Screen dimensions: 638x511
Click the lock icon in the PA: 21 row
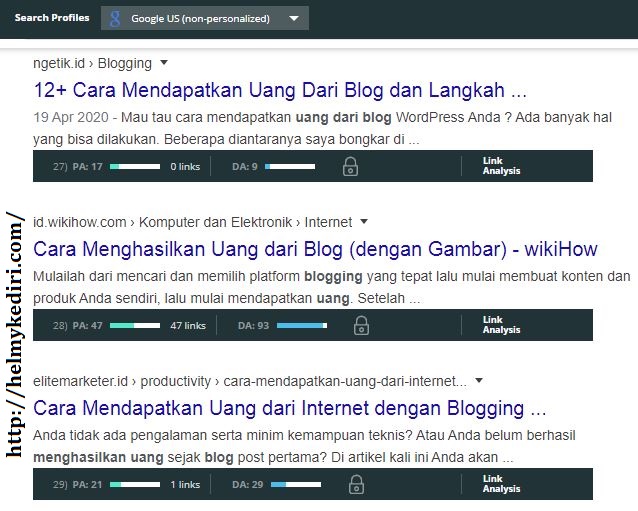[x=356, y=485]
